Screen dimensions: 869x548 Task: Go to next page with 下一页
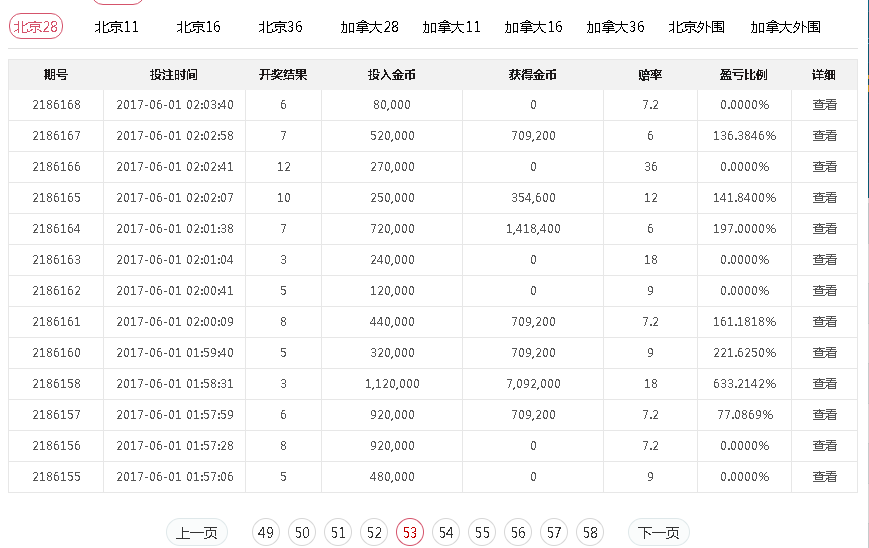coord(659,533)
